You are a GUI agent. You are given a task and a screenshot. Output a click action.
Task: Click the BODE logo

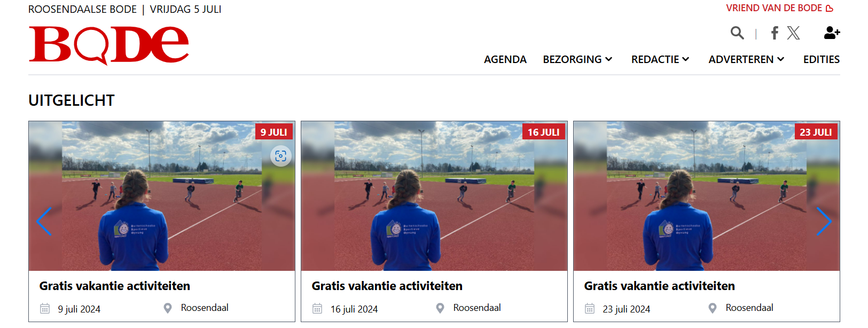coord(108,45)
